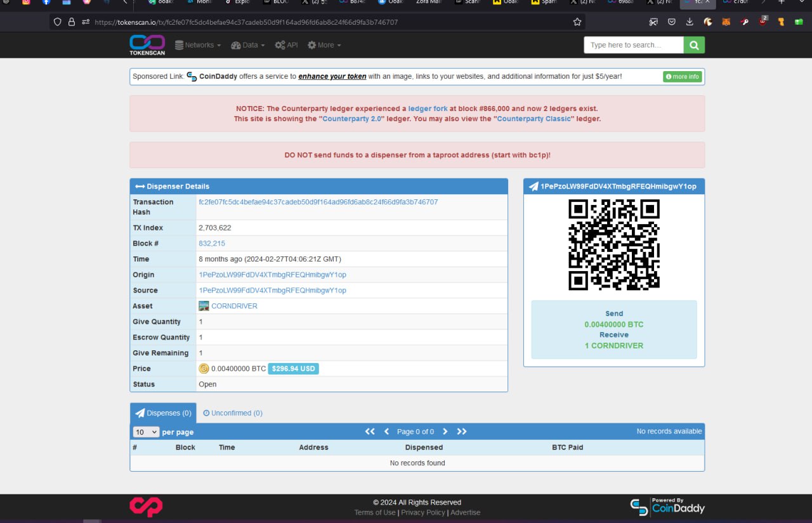Expand the Data menu
This screenshot has height=523, width=812.
248,45
